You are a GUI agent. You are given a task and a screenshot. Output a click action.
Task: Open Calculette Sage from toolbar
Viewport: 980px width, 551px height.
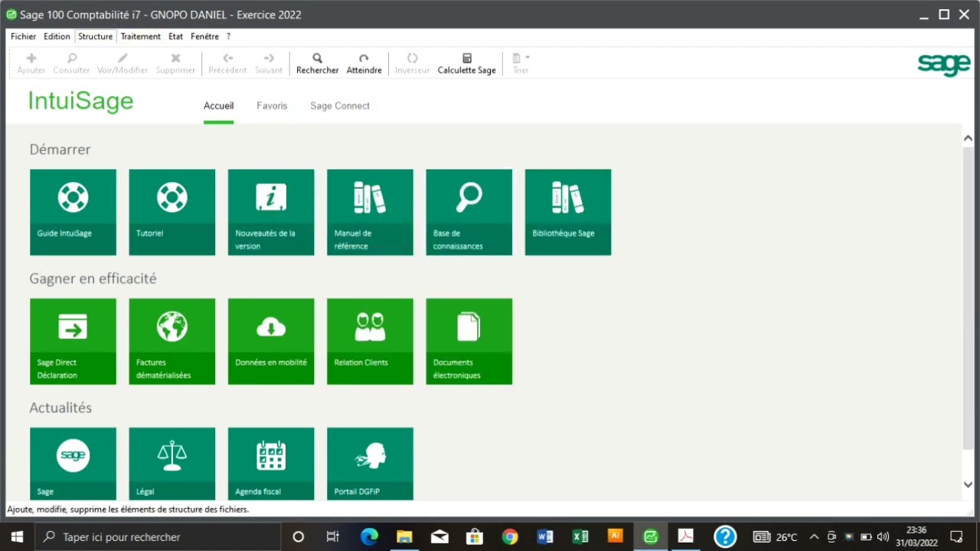(x=466, y=64)
